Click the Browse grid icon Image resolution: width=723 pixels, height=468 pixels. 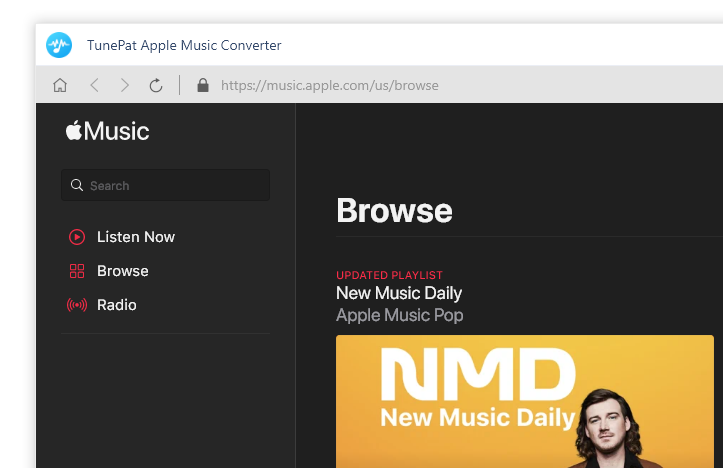(77, 271)
